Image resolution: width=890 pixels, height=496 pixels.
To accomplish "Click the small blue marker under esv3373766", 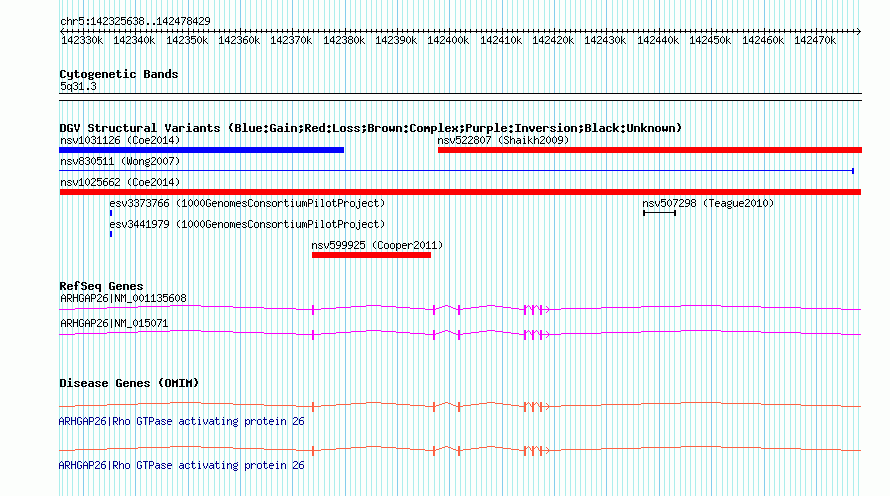I will point(111,213).
